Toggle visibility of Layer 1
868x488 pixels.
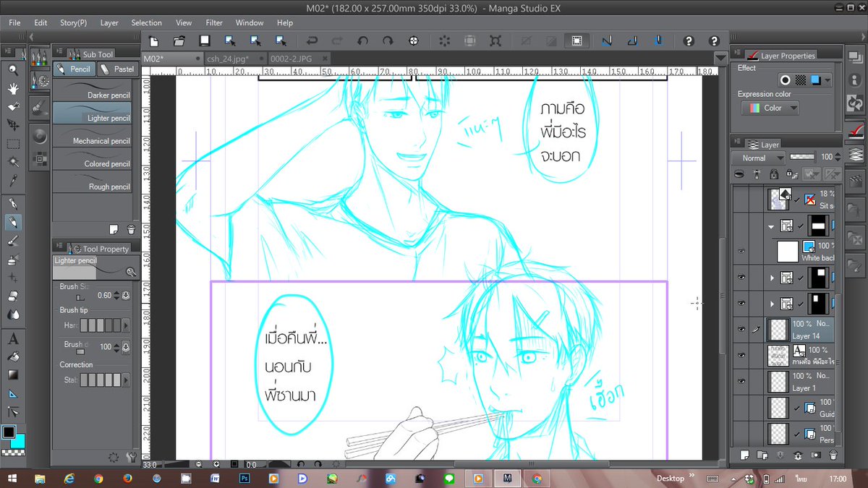[x=741, y=382]
